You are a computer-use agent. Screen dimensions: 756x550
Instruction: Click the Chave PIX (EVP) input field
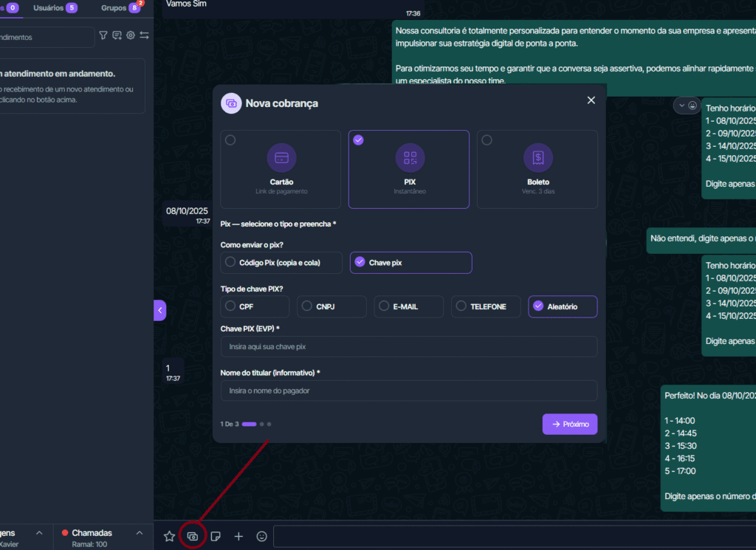point(408,347)
